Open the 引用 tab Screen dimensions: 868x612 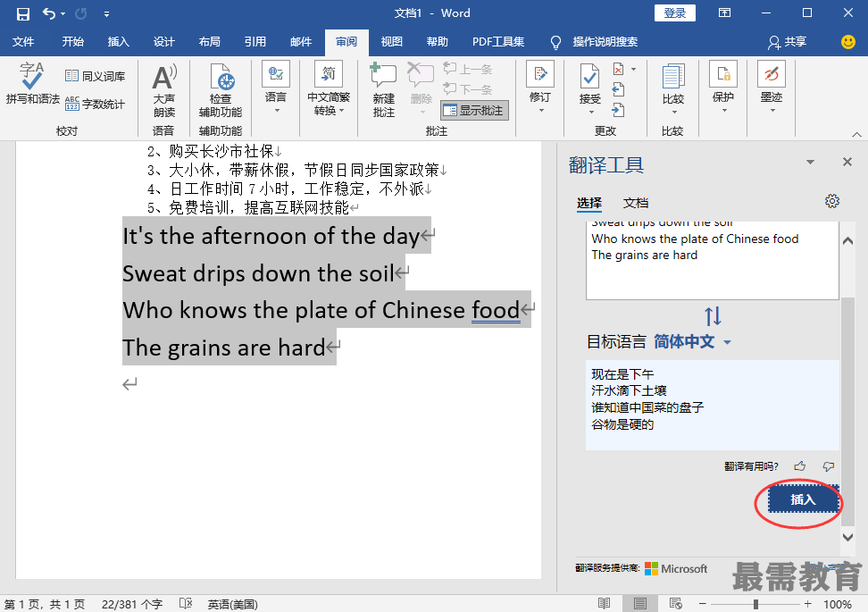pos(255,41)
